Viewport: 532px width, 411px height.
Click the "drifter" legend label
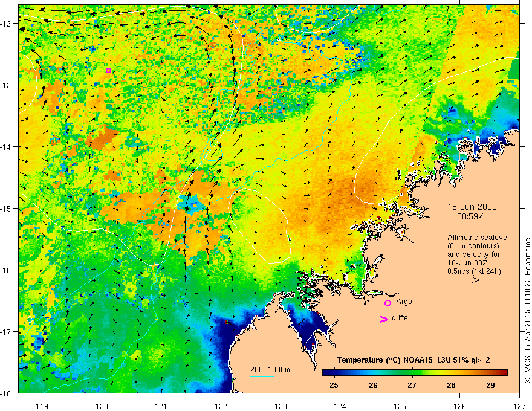(401, 318)
